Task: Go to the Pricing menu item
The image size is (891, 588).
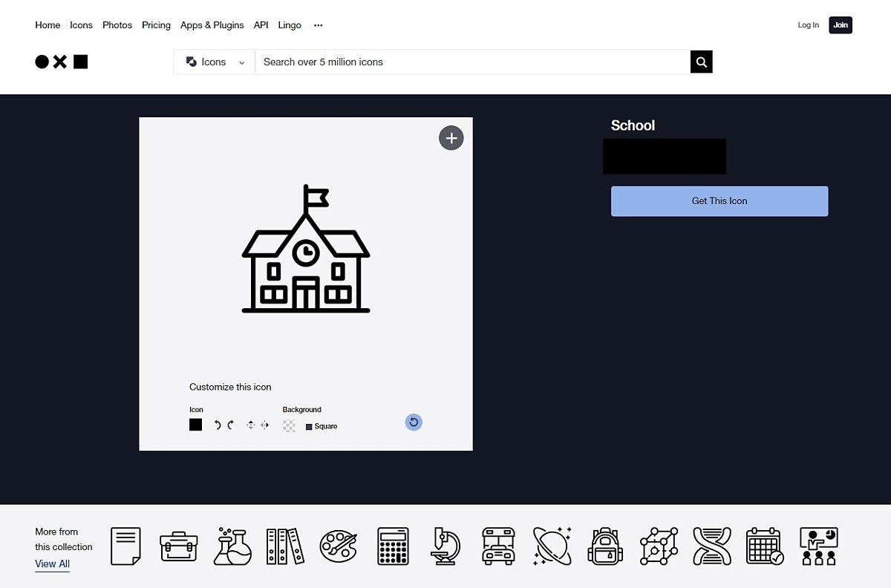Action: 156,25
